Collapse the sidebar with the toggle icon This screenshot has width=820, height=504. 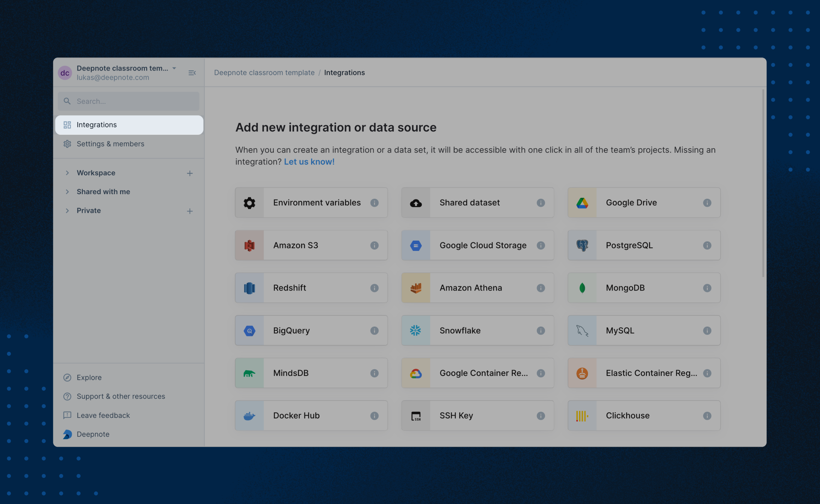tap(192, 72)
